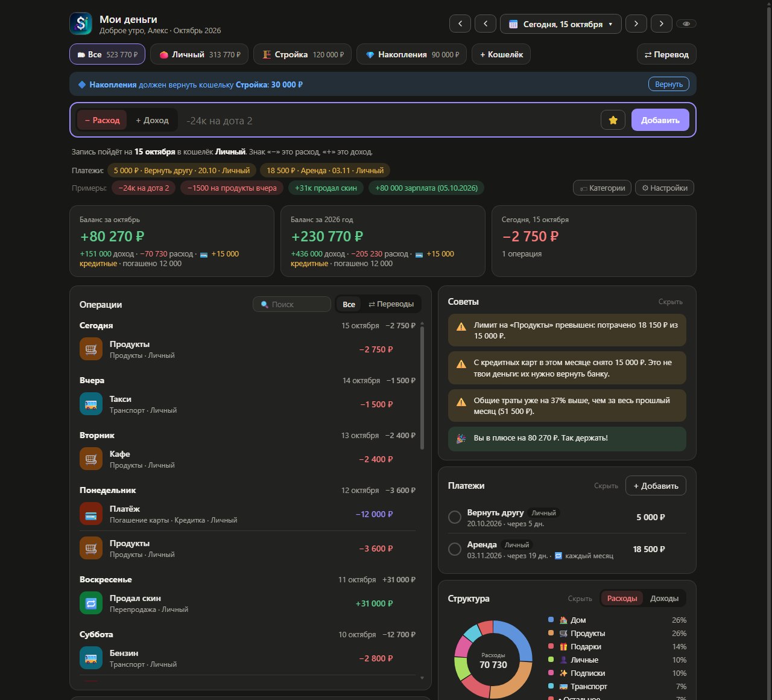Open the Сегодня, 15 октября date dropdown
772x700 pixels.
[561, 24]
